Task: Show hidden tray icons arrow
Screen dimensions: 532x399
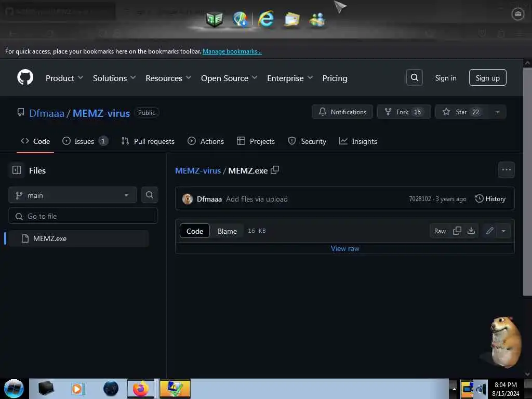Action: [x=454, y=389]
